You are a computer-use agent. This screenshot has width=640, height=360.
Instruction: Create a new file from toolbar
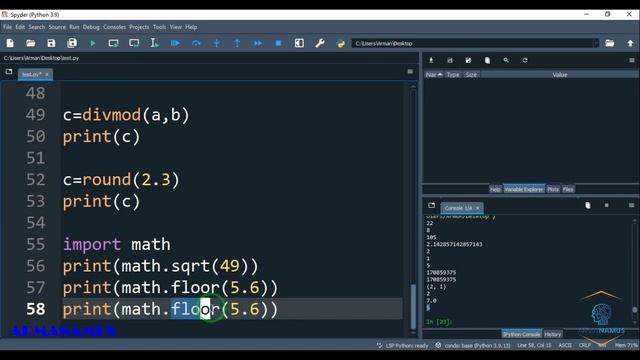[x=10, y=43]
